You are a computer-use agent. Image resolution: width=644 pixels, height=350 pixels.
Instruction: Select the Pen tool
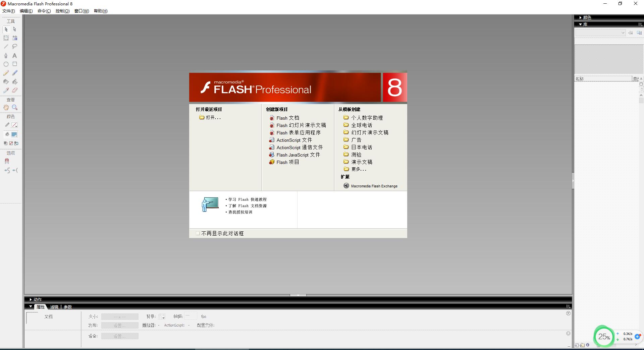(6, 56)
